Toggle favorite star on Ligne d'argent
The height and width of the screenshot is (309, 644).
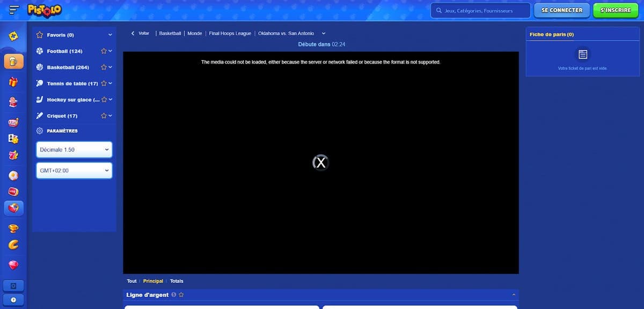181,295
